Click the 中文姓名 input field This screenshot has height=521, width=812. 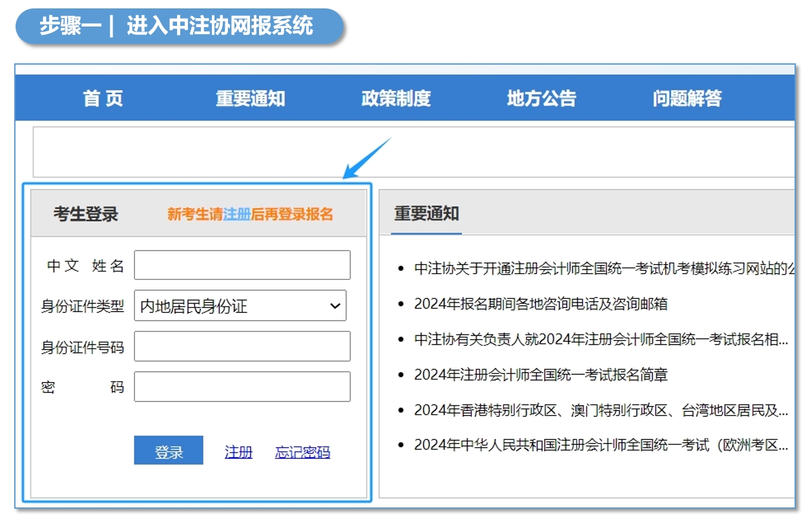pyautogui.click(x=242, y=266)
